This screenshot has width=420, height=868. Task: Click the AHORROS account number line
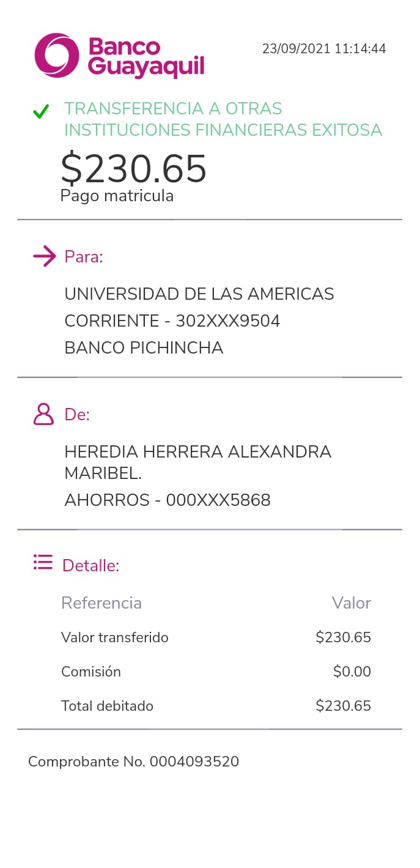[167, 500]
